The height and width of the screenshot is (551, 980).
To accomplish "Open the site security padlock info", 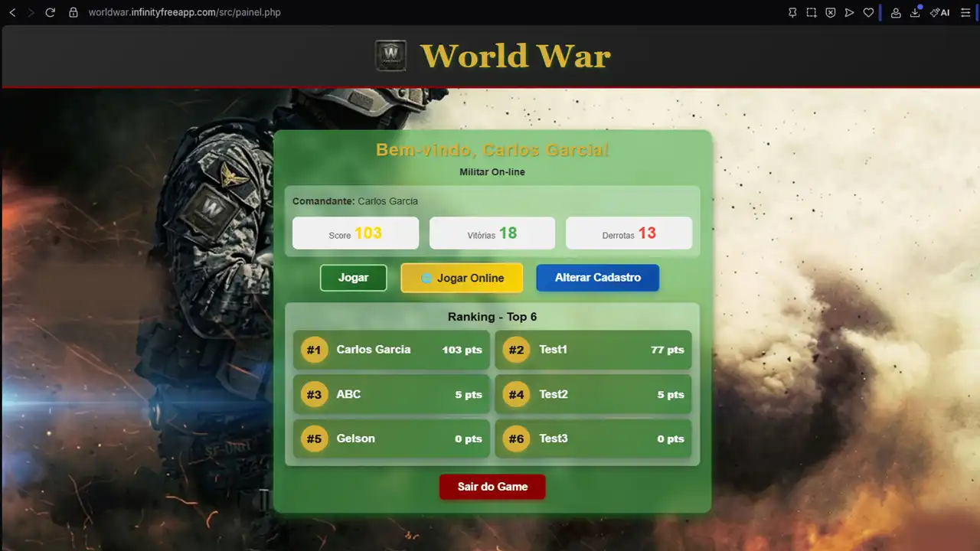I will [x=73, y=12].
